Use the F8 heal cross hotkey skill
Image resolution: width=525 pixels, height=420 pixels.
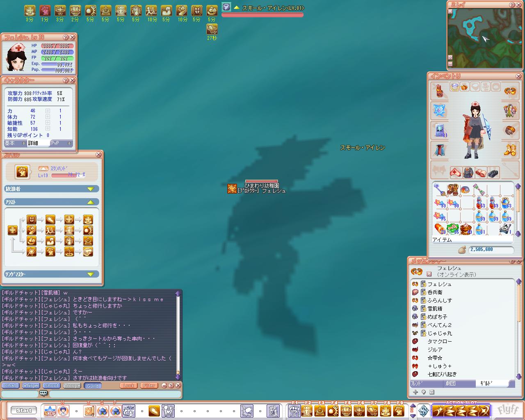click(x=385, y=411)
